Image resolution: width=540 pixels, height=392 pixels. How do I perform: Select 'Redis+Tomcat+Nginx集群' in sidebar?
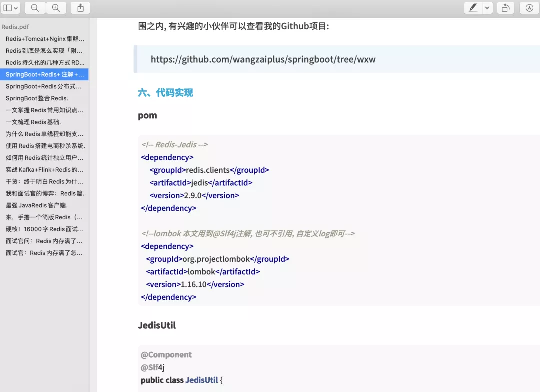tap(44, 38)
